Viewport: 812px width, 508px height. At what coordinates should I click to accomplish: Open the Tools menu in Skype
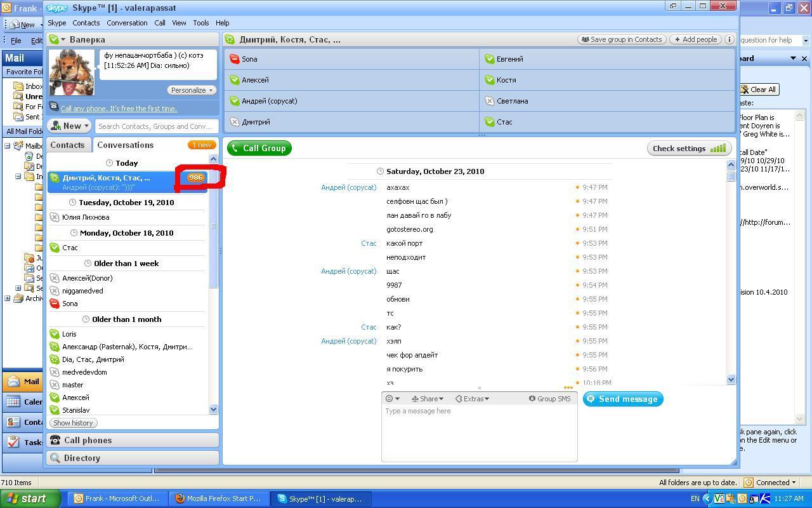[x=201, y=23]
